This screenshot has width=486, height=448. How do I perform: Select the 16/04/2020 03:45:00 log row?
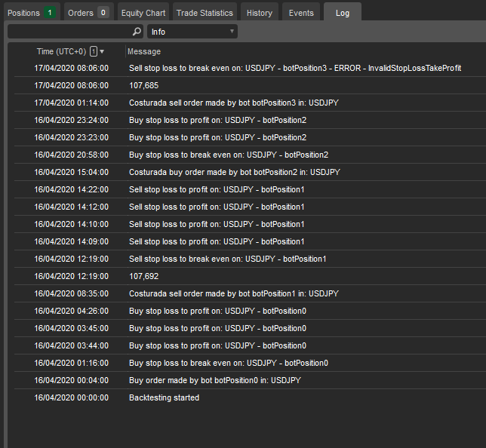250,328
